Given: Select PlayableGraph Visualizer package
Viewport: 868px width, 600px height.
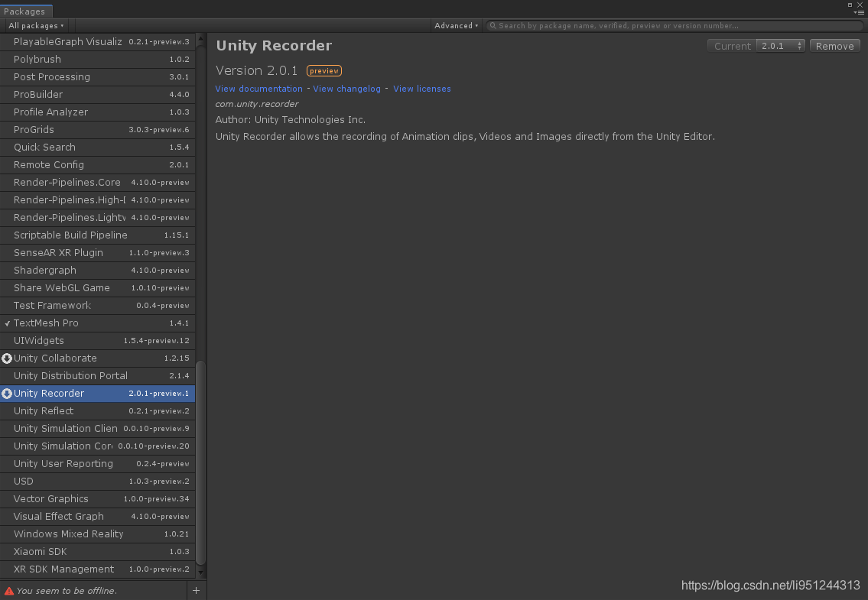Looking at the screenshot, I should pyautogui.click(x=97, y=41).
